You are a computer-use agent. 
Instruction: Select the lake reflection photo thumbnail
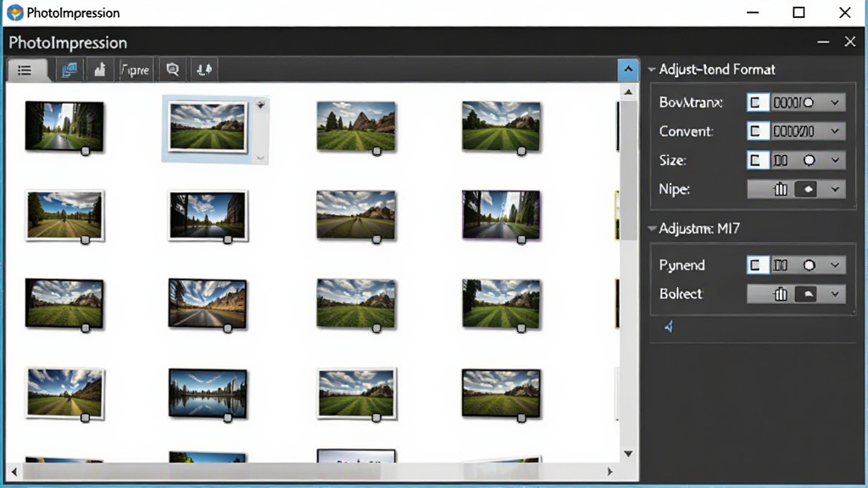click(208, 393)
